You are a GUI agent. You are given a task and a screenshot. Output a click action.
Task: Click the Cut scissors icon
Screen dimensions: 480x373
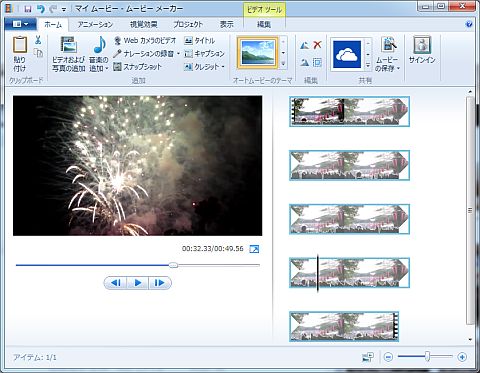point(38,40)
